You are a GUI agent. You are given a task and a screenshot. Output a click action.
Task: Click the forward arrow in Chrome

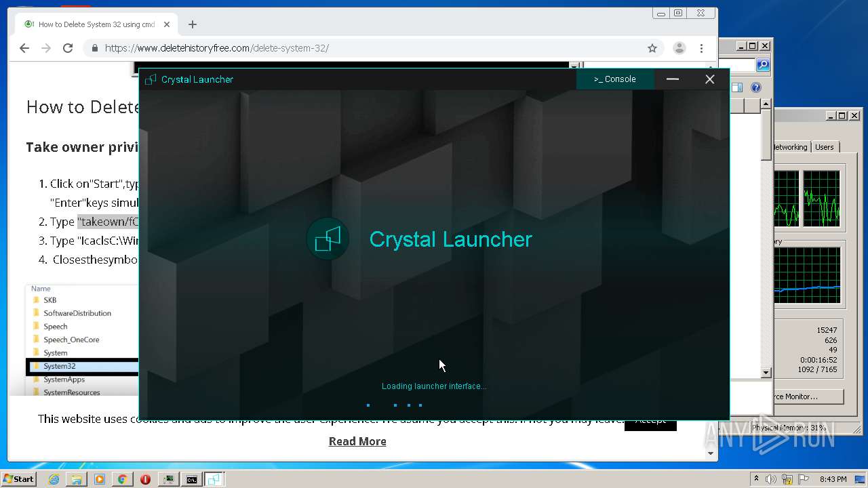click(46, 48)
